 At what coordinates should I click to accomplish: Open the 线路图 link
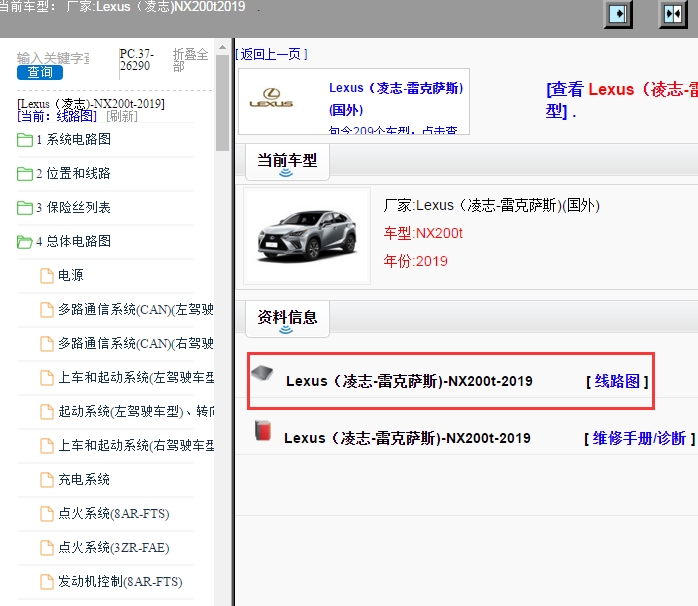coord(617,381)
